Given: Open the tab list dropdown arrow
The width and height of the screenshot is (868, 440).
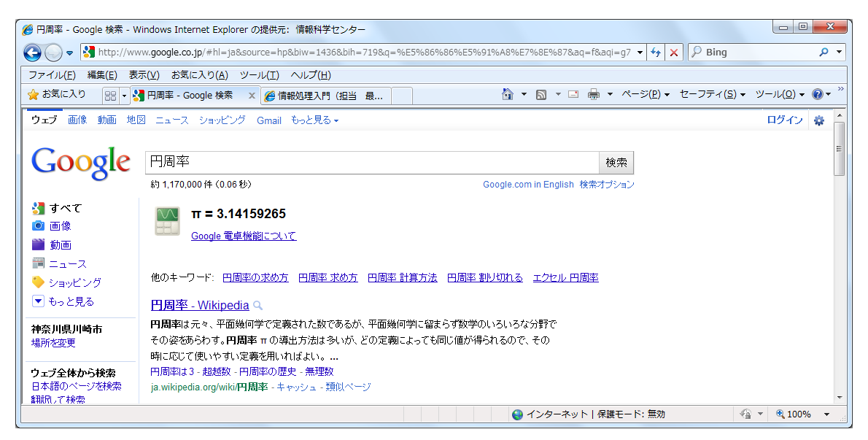Looking at the screenshot, I should point(124,96).
